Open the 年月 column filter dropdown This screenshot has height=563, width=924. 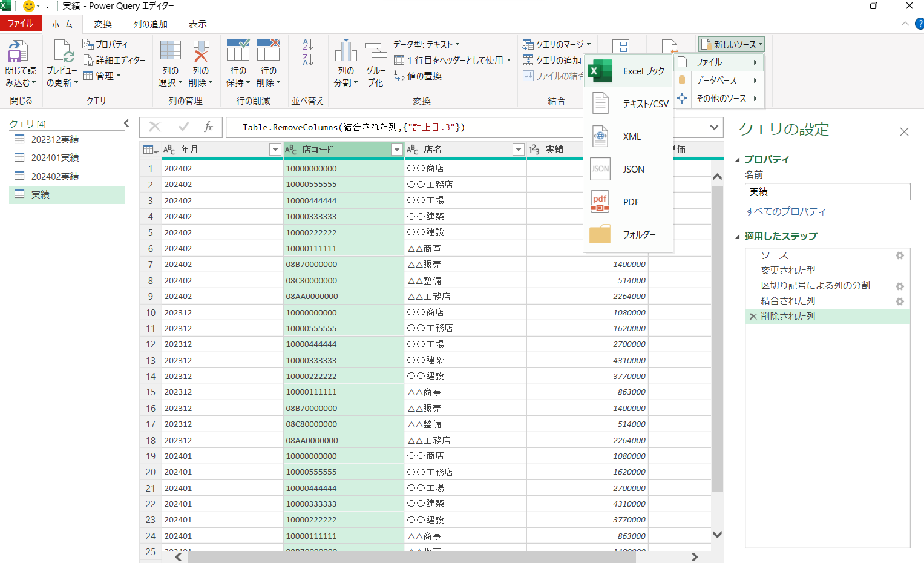tap(275, 150)
